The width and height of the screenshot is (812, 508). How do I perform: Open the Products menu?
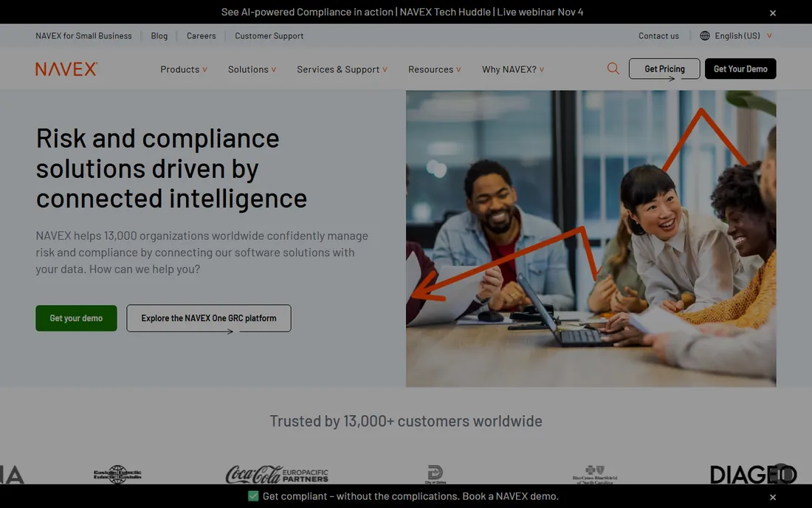pyautogui.click(x=183, y=69)
